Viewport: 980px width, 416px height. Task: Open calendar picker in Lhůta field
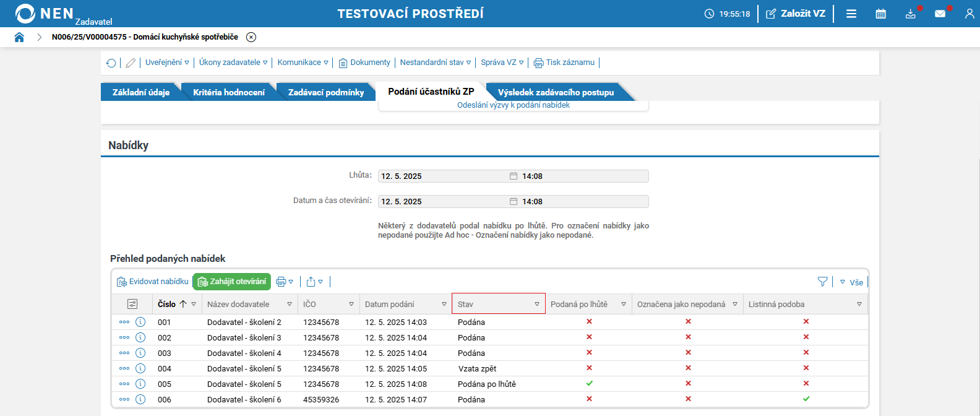click(x=514, y=176)
